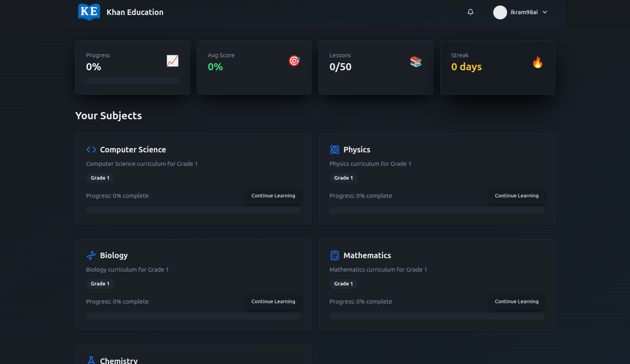
Task: Click the Grade 1 badge under Mathematics
Action: point(343,284)
